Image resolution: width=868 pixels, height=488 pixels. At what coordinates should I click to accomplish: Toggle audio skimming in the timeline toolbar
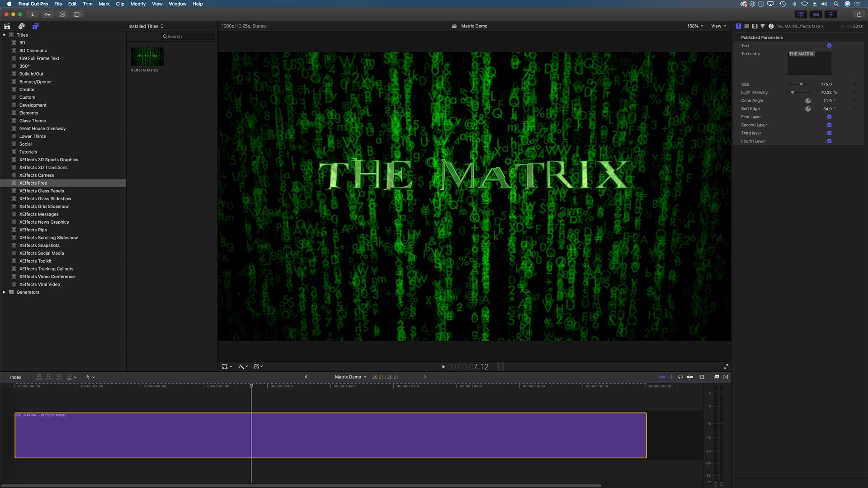(x=671, y=376)
